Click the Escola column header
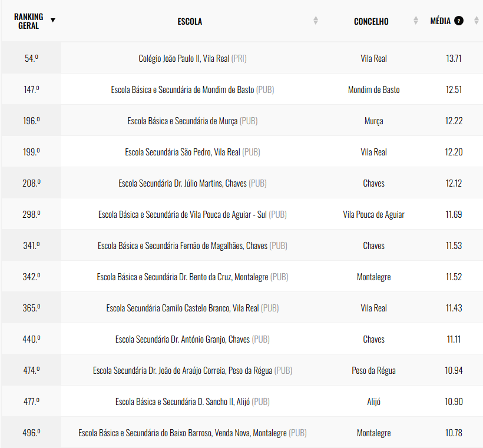483x448 pixels. tap(190, 22)
